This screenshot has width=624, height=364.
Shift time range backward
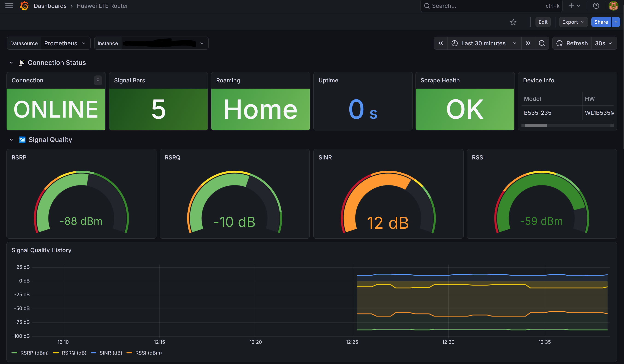point(441,43)
